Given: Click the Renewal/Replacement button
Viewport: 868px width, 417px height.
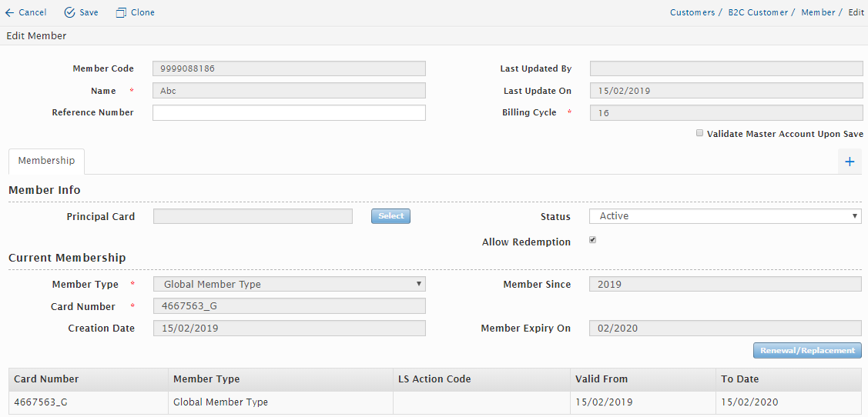Looking at the screenshot, I should pyautogui.click(x=807, y=351).
